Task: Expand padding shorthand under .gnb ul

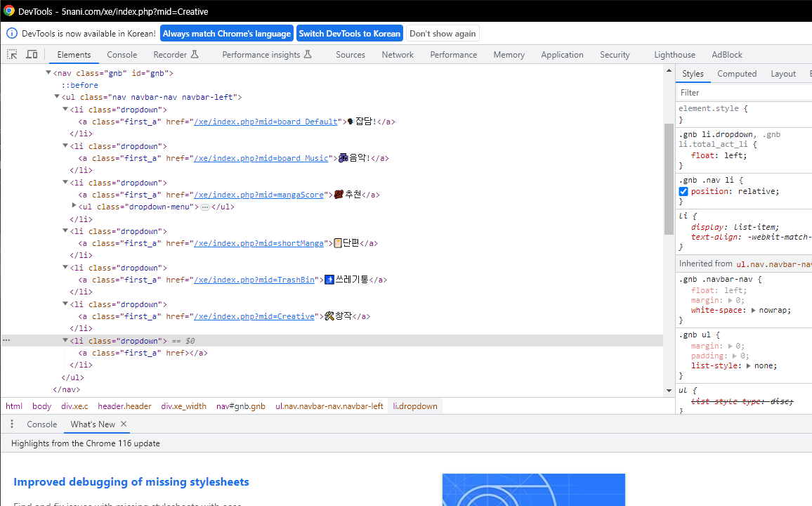Action: [x=734, y=356]
